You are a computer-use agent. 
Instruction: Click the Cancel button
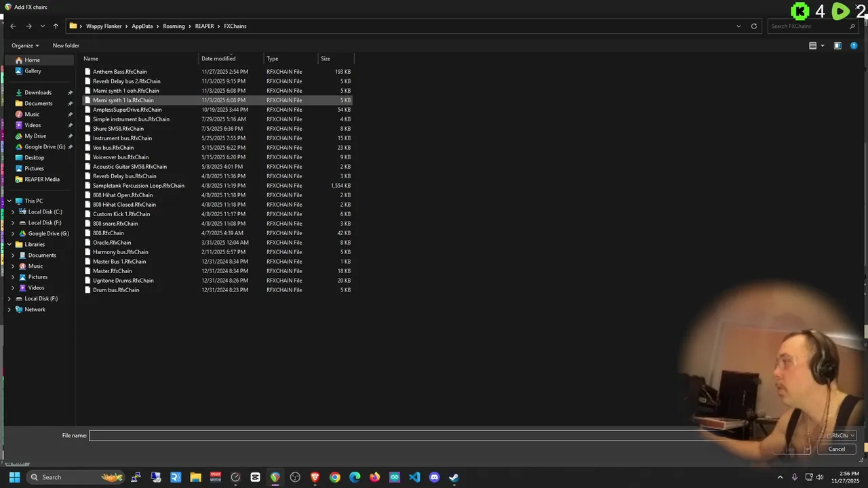coord(836,449)
